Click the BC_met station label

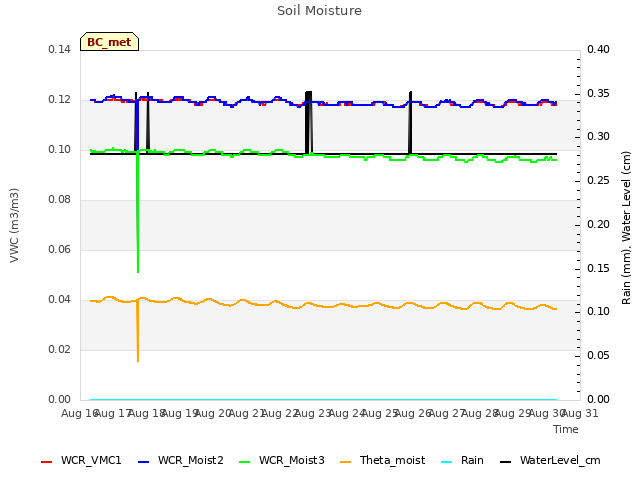109,42
